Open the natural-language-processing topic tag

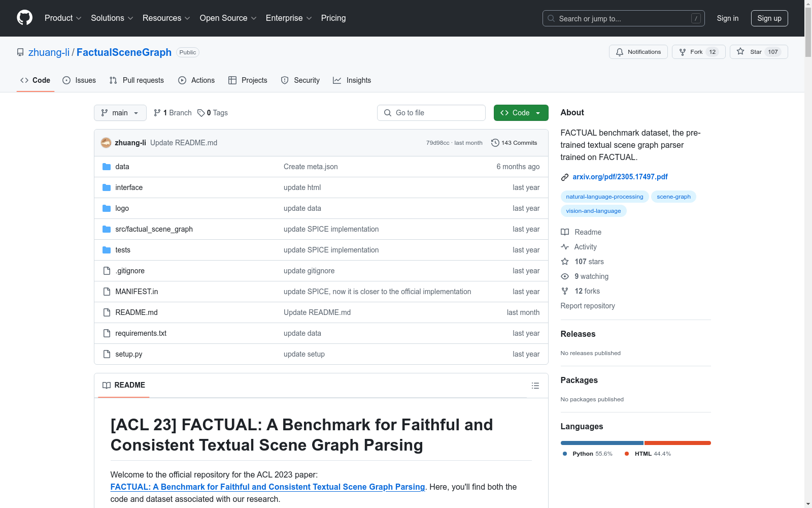604,197
